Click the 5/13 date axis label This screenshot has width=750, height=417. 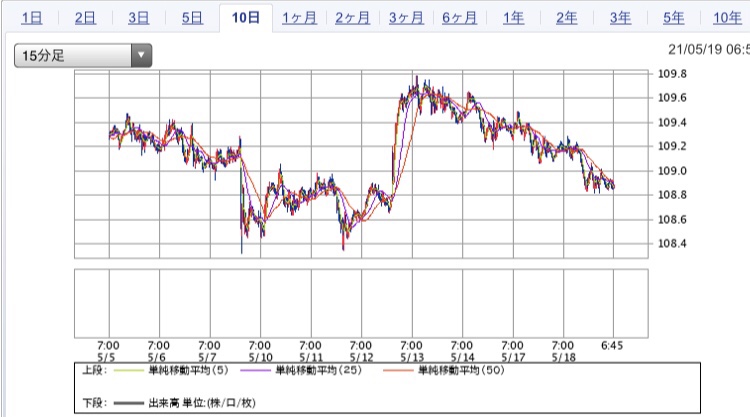pyautogui.click(x=412, y=357)
